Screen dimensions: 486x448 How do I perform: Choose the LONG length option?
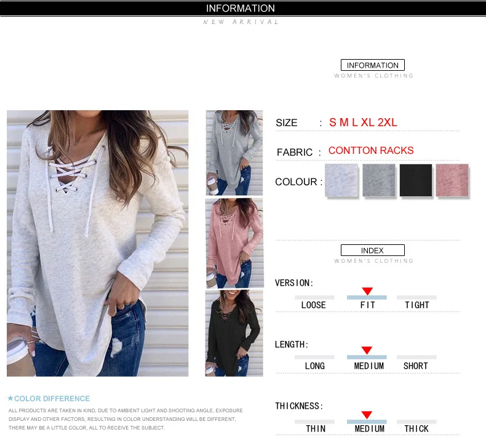coord(315,366)
